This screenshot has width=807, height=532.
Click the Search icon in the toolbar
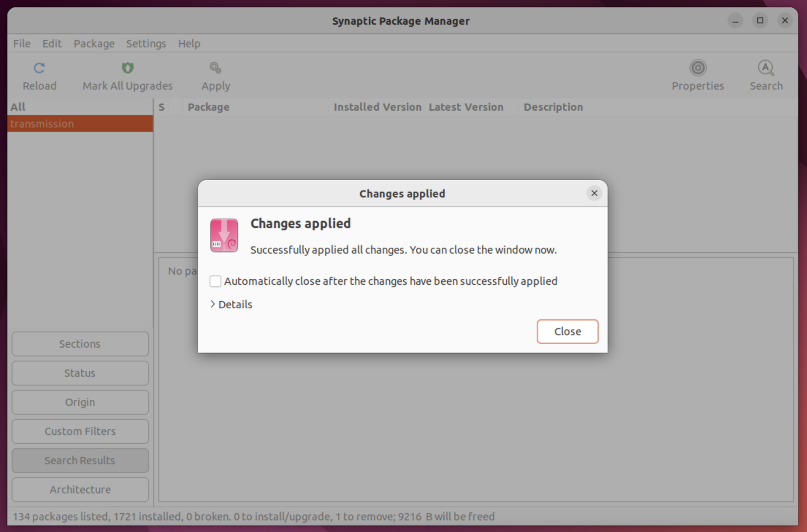765,75
